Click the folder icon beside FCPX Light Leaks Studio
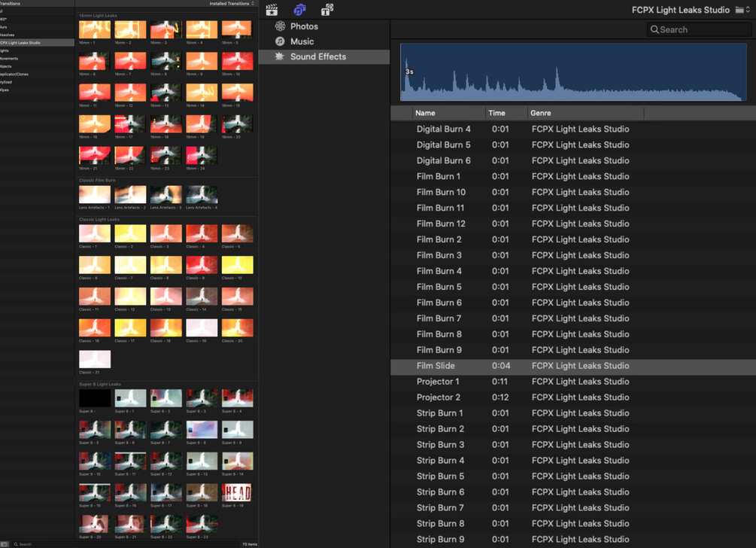The height and width of the screenshot is (548, 756). tap(739, 10)
